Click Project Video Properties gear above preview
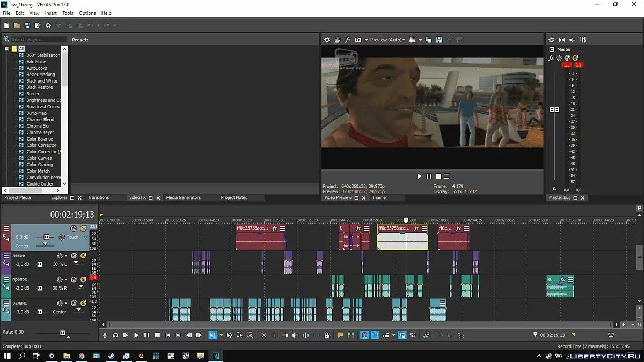 point(327,40)
